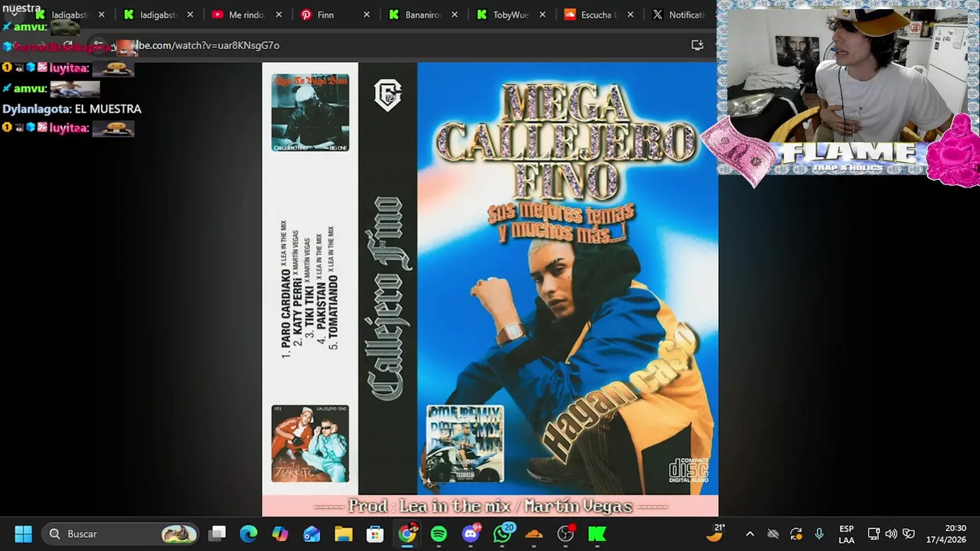Close the Finn Pinterest tab
The image size is (980, 551).
367,15
